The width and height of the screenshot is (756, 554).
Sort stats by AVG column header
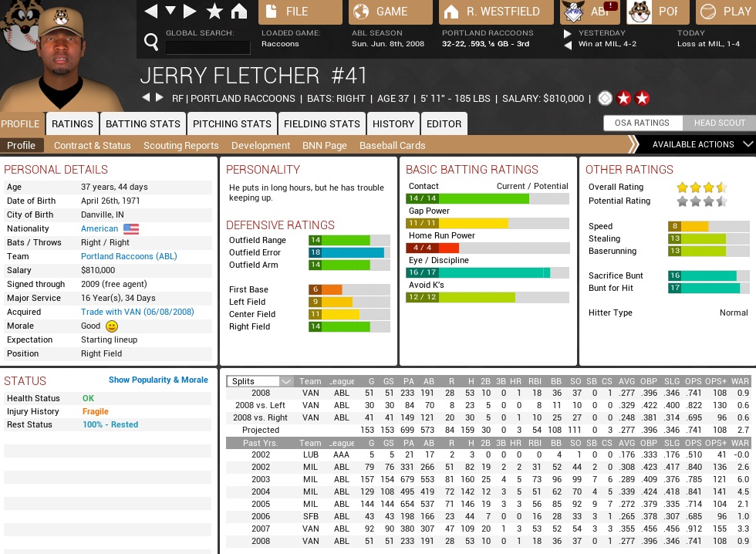coord(626,381)
